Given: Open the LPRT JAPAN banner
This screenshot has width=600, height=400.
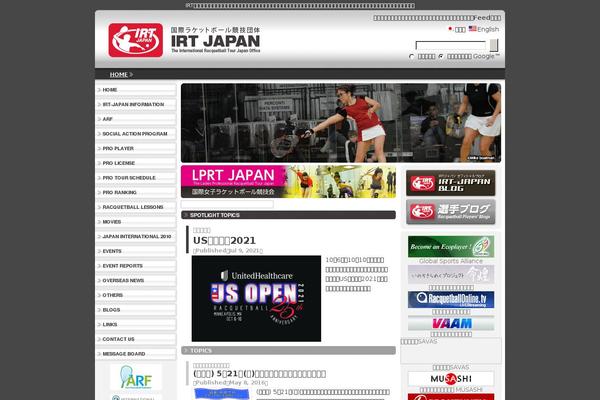Looking at the screenshot, I should tap(288, 181).
